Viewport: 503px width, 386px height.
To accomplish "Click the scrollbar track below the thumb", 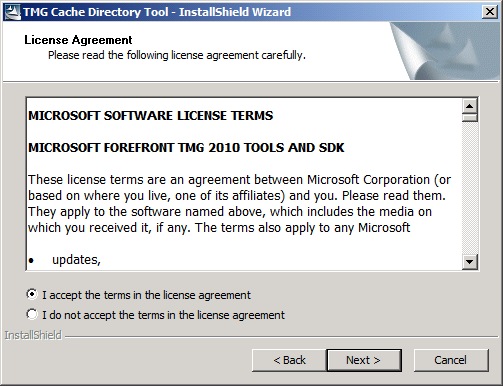I will coord(470,188).
